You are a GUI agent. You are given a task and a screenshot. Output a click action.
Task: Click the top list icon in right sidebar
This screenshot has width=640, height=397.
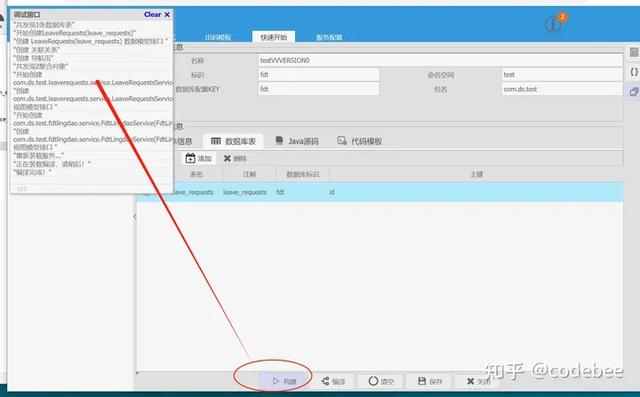(x=634, y=52)
